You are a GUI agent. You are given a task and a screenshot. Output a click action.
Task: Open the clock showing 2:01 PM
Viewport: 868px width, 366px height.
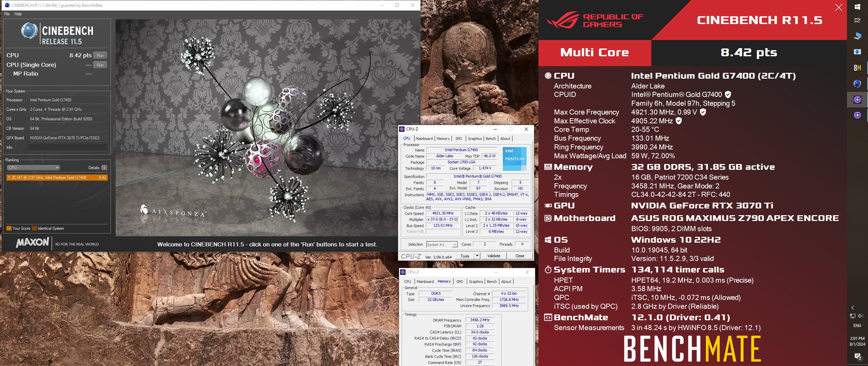click(857, 341)
